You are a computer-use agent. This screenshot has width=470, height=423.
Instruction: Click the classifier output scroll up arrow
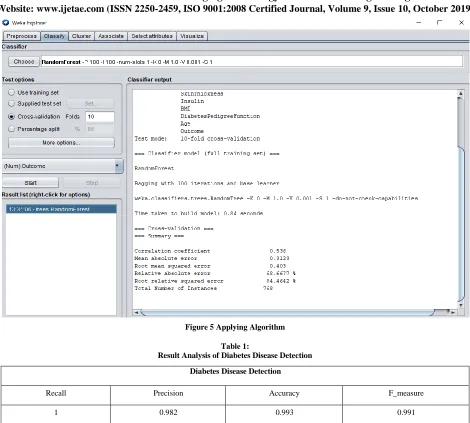point(460,94)
